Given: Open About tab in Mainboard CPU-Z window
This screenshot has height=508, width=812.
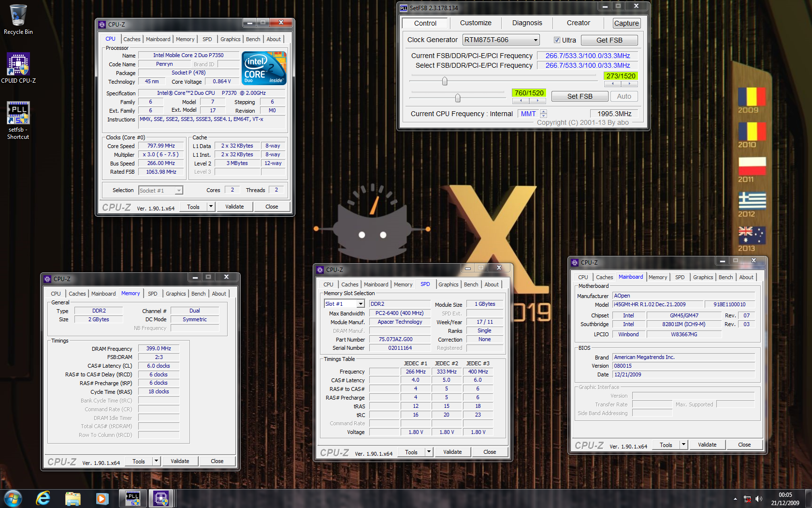Looking at the screenshot, I should pyautogui.click(x=746, y=277).
